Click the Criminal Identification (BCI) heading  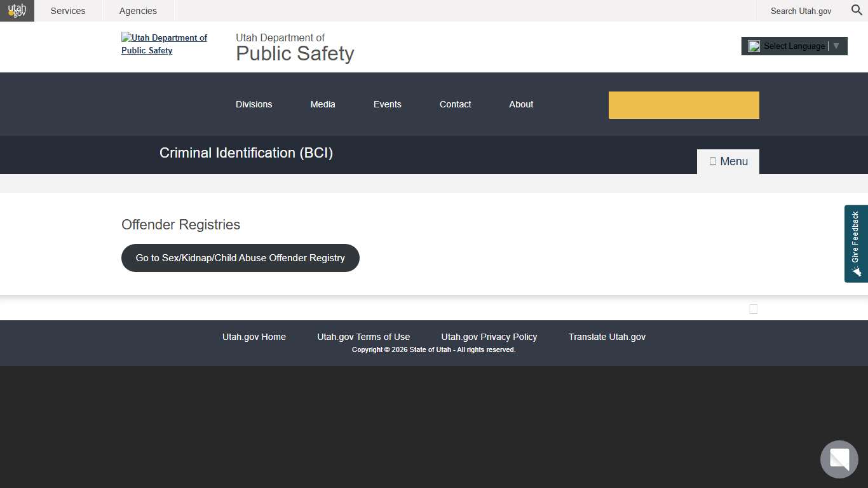click(x=246, y=153)
